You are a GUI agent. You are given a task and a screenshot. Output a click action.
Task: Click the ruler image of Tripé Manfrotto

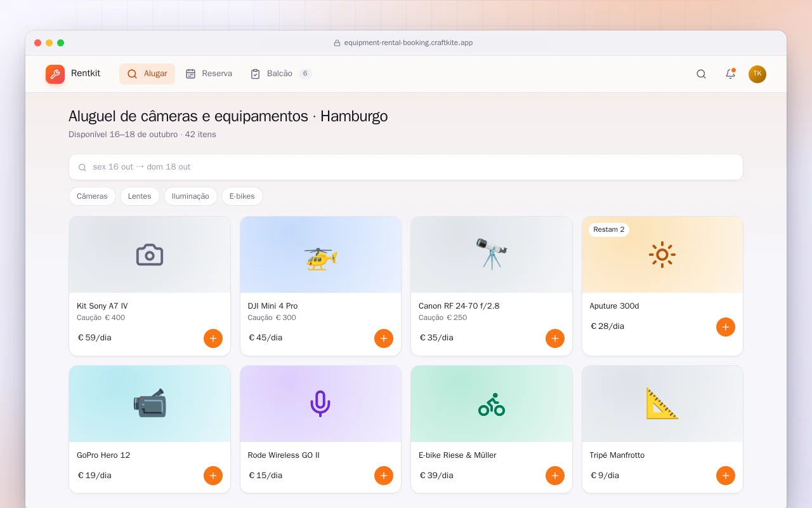click(662, 404)
